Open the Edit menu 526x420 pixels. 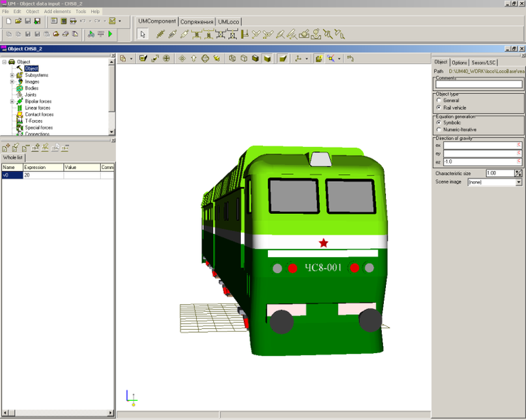click(17, 11)
